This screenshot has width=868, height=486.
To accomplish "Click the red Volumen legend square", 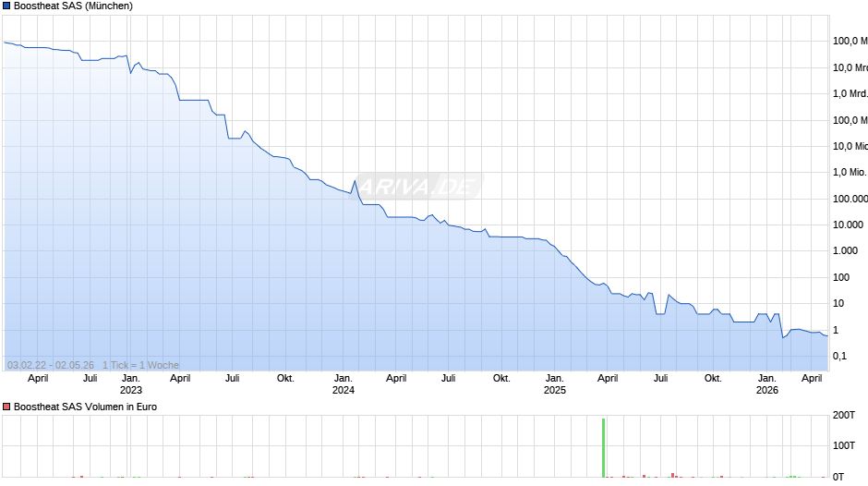I will tap(6, 407).
